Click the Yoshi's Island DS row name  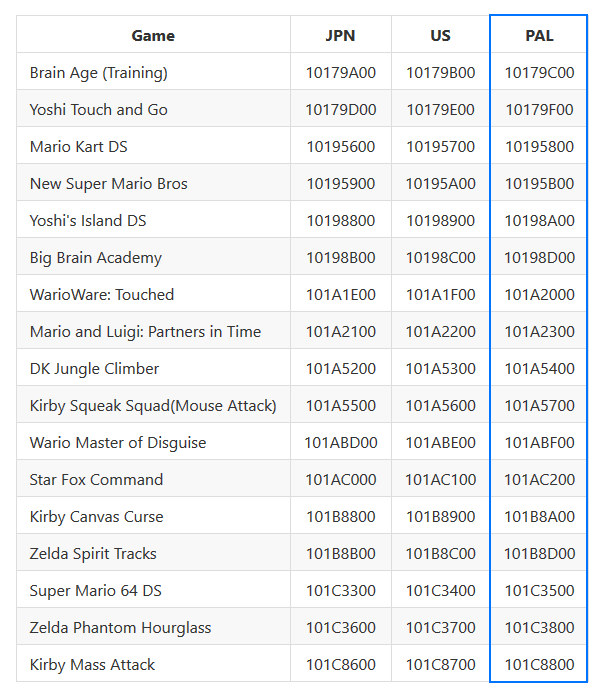tap(88, 220)
